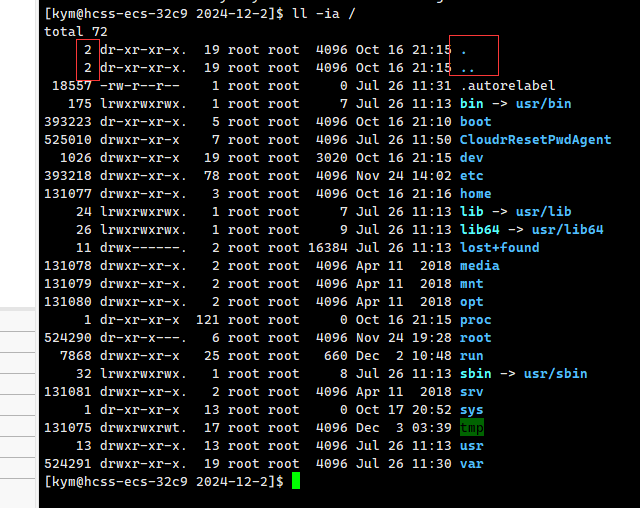Click size 3020 in dev row
This screenshot has width=640, height=508.
pos(332,158)
